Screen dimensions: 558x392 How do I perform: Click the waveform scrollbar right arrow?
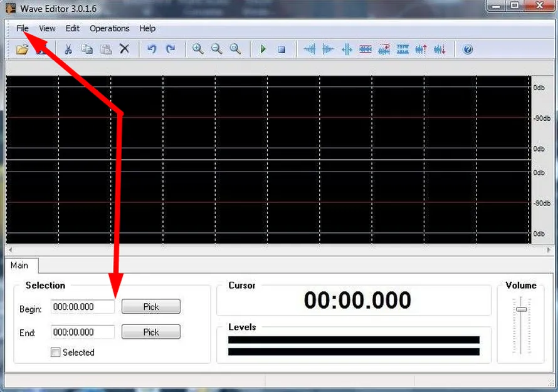point(549,250)
